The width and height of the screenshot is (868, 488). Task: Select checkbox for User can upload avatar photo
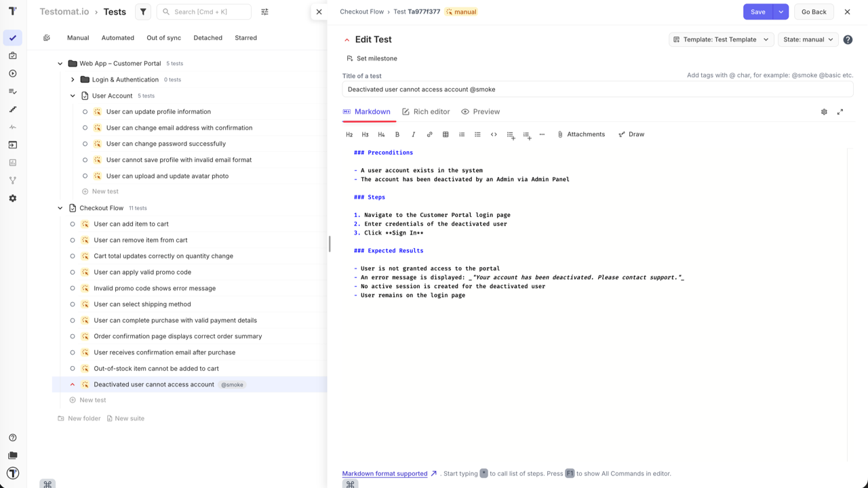(85, 176)
